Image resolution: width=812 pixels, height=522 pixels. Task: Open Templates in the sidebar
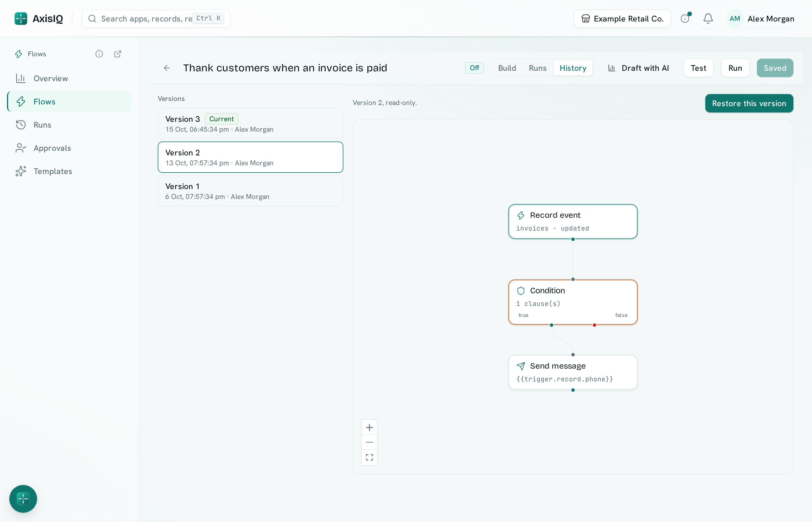pyautogui.click(x=70, y=171)
